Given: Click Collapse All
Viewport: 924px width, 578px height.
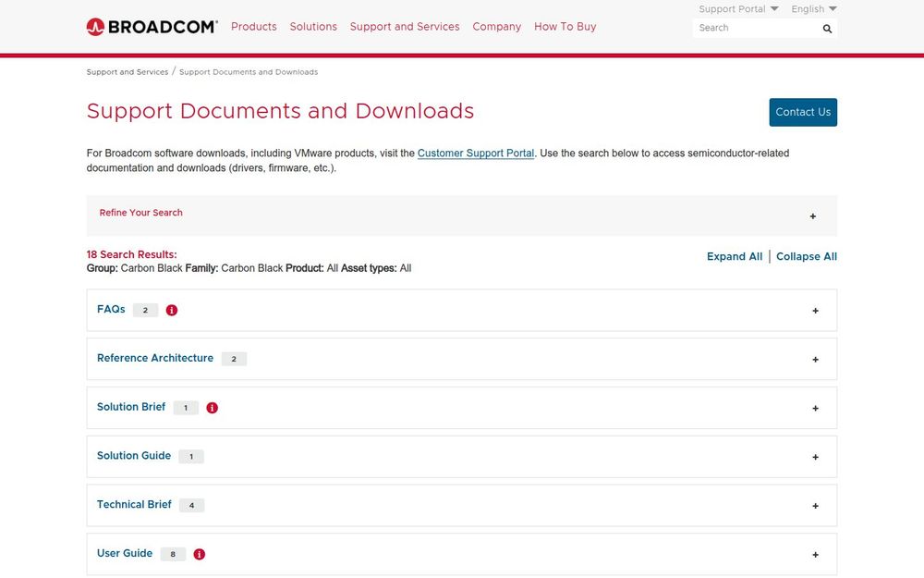Looking at the screenshot, I should click(x=807, y=256).
